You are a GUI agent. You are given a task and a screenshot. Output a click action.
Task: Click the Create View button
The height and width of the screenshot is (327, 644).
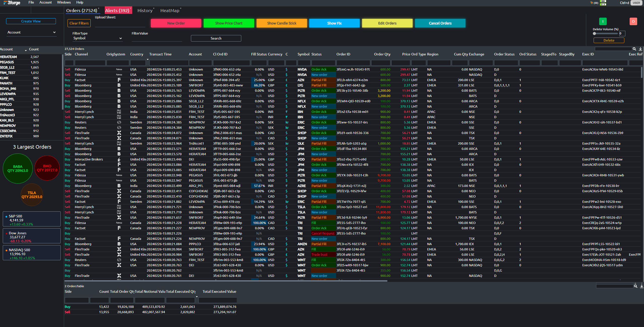pyautogui.click(x=31, y=21)
